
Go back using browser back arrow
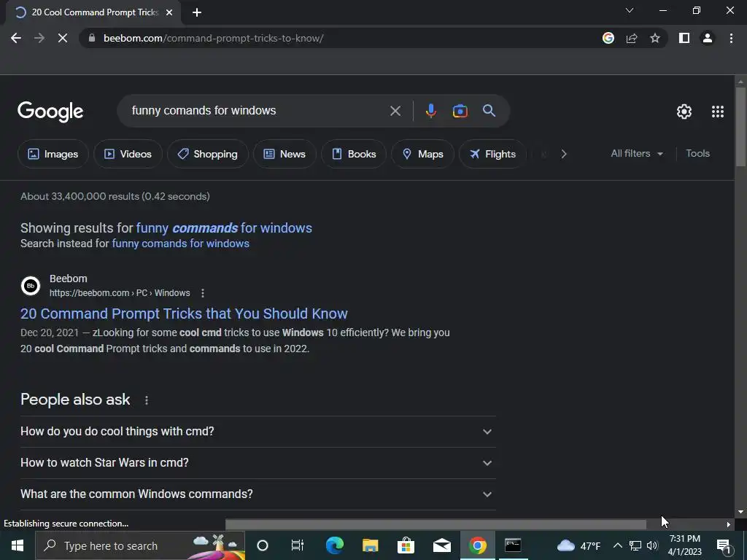(16, 38)
